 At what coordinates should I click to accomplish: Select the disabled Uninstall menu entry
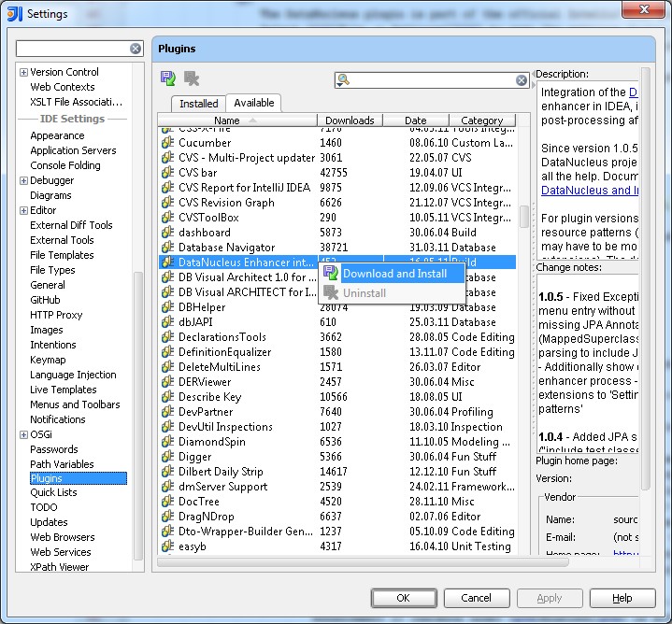pyautogui.click(x=393, y=293)
